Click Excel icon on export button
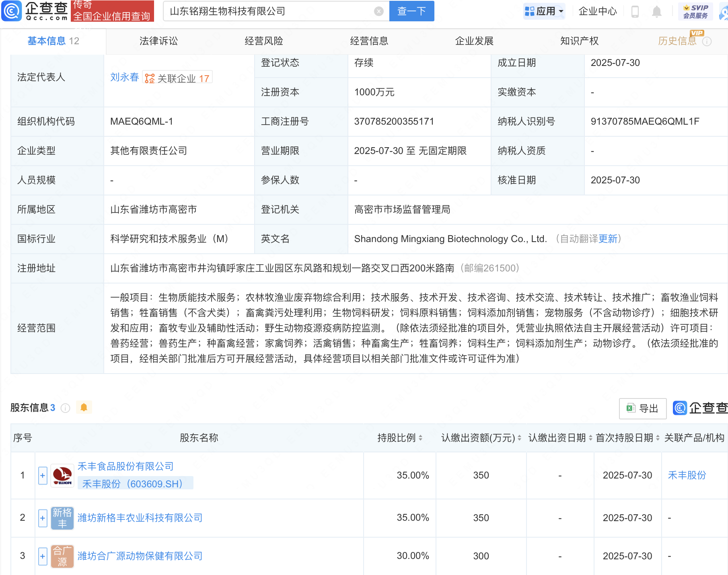Image resolution: width=728 pixels, height=575 pixels. (631, 409)
